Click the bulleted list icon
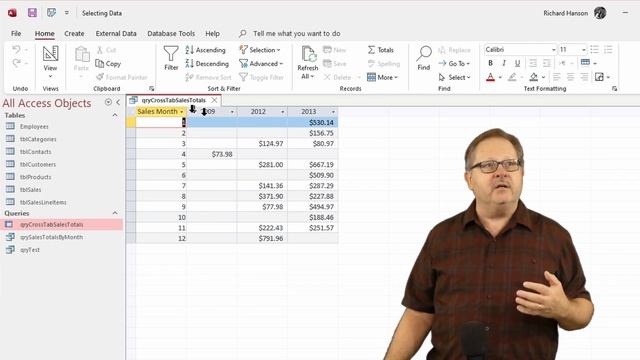Viewport: 640px width, 360px height. (594, 49)
